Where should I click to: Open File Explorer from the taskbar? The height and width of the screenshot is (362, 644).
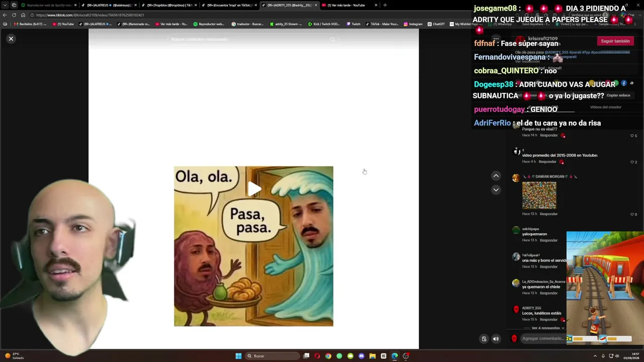tap(372, 356)
